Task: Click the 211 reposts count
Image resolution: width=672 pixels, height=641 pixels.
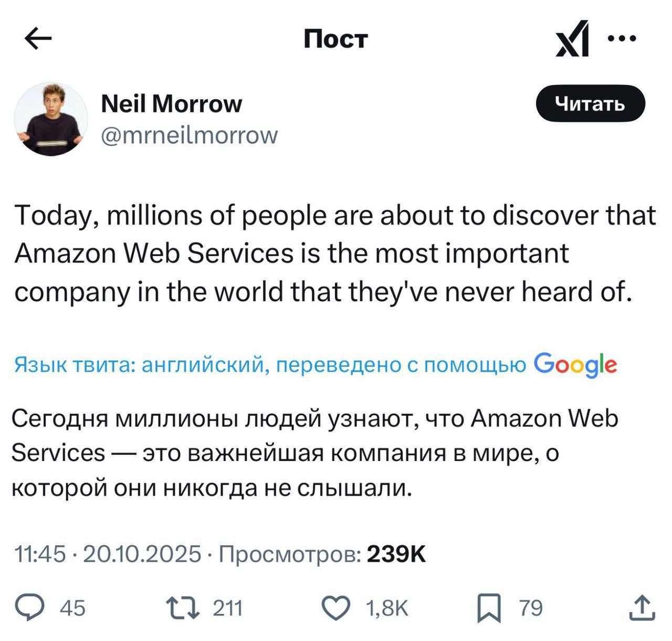Action: [x=227, y=608]
